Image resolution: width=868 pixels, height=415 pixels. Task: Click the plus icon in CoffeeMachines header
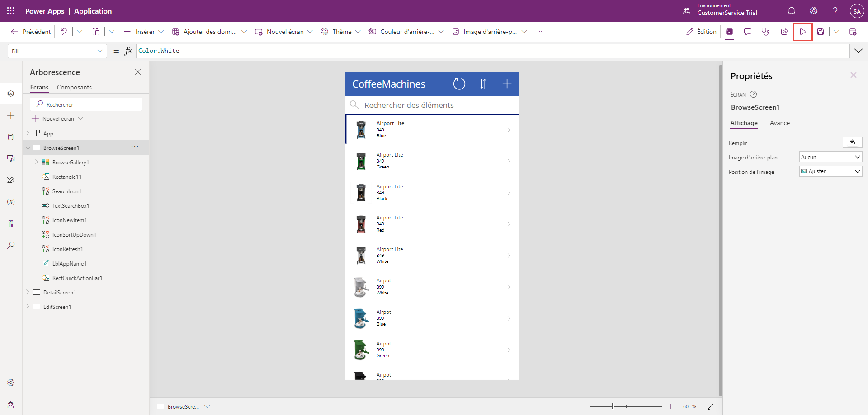pos(507,84)
